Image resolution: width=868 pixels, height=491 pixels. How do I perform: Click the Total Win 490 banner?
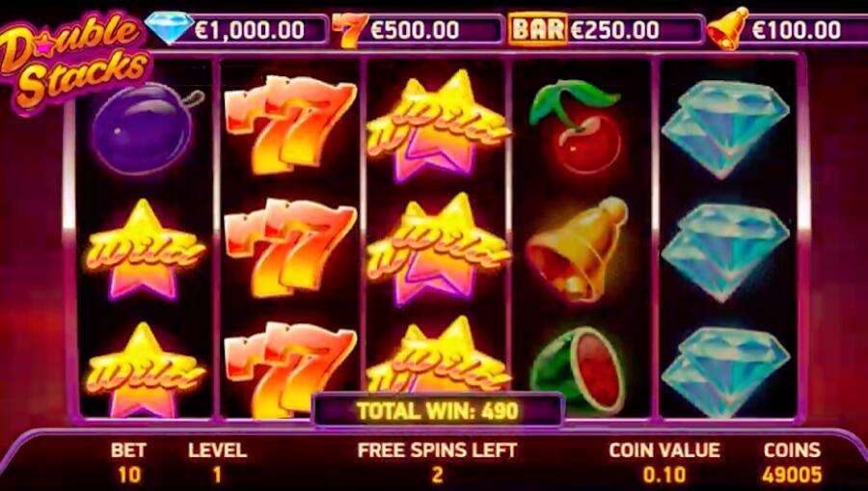click(438, 411)
